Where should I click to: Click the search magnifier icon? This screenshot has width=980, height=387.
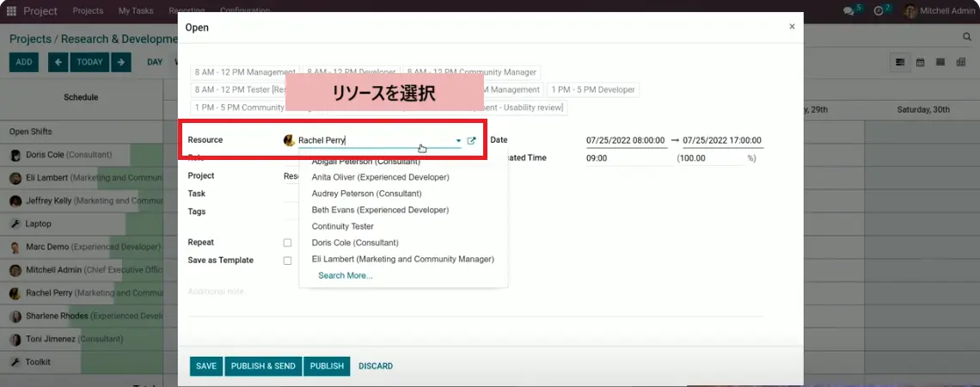click(967, 38)
